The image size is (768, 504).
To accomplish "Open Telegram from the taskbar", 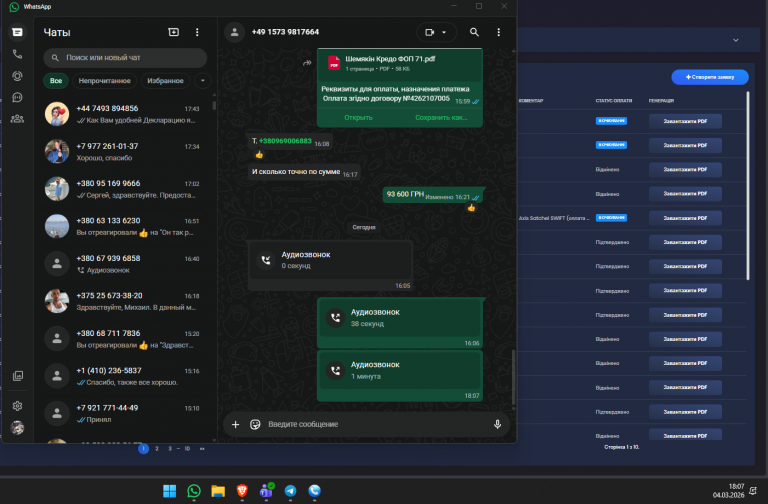I will (290, 491).
